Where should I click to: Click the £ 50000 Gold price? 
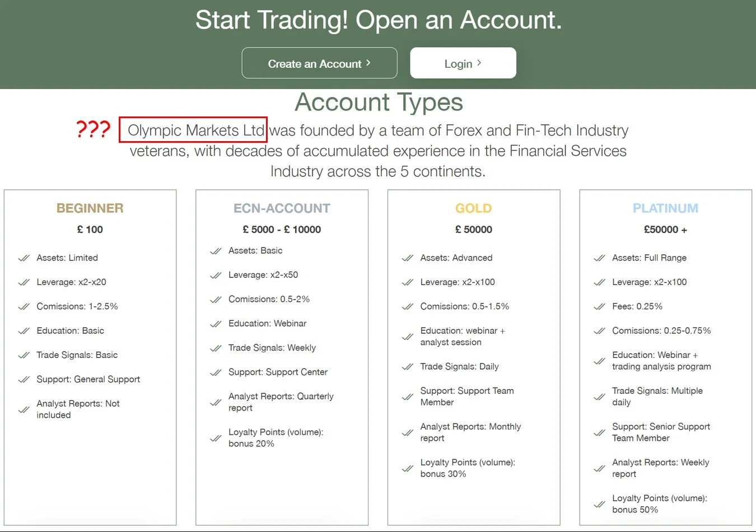click(474, 230)
